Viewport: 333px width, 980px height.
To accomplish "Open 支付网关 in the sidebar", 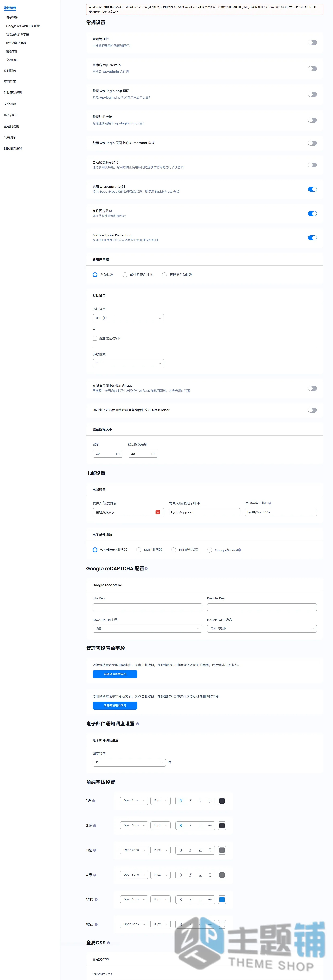I will coord(10,70).
